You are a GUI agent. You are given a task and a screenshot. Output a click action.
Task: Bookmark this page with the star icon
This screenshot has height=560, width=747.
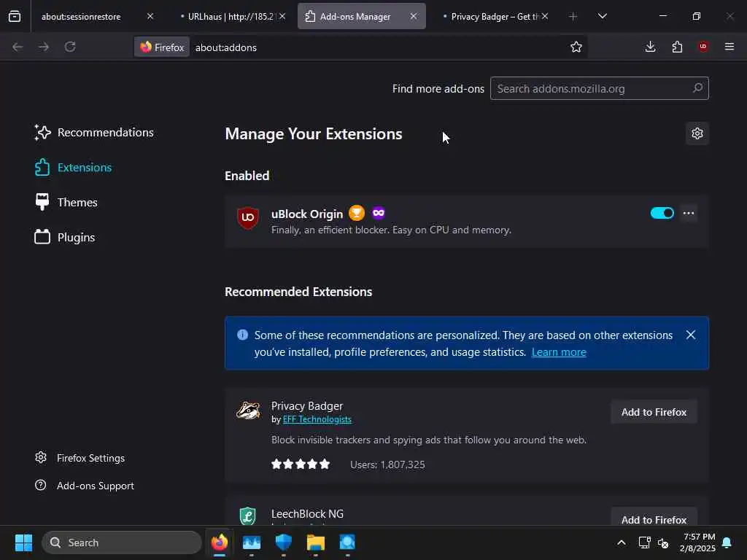[576, 47]
